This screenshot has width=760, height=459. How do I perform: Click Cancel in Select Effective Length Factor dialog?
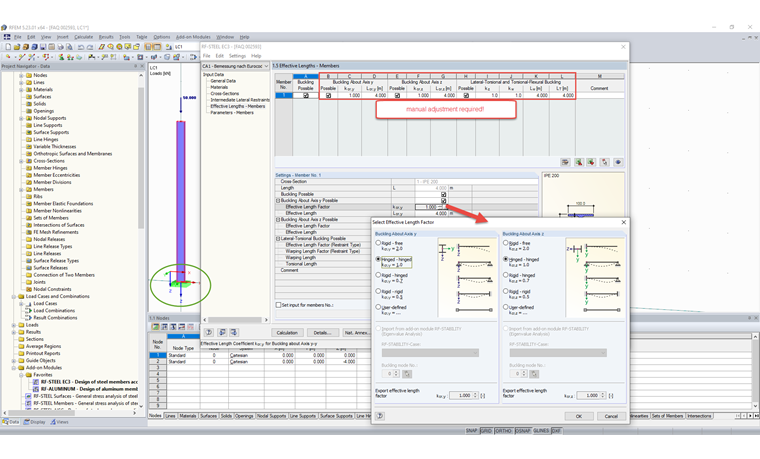[x=611, y=416]
